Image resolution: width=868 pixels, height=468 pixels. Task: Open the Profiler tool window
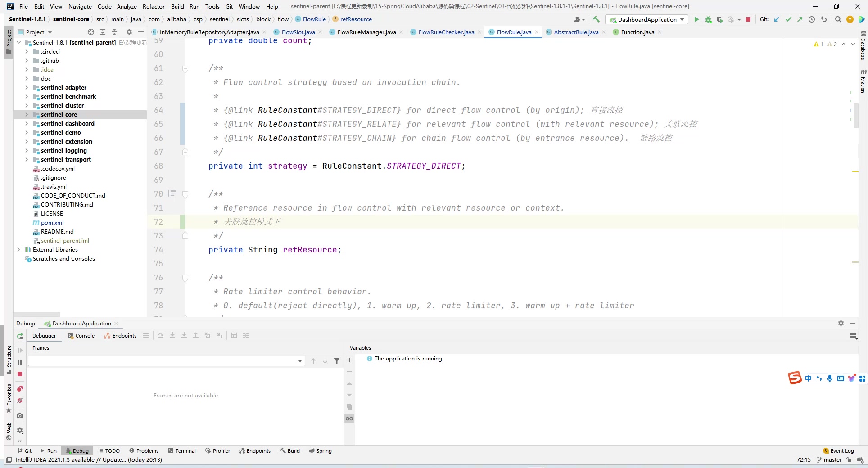(x=217, y=450)
